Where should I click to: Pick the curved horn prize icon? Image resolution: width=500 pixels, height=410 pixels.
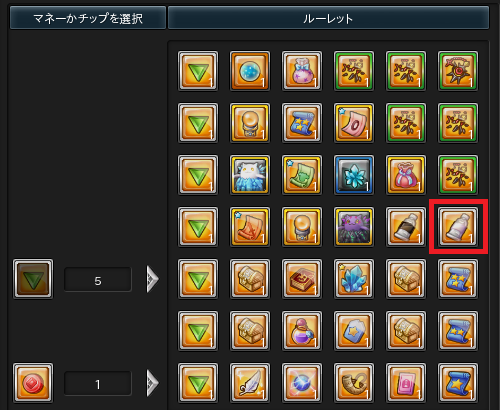[x=354, y=383]
